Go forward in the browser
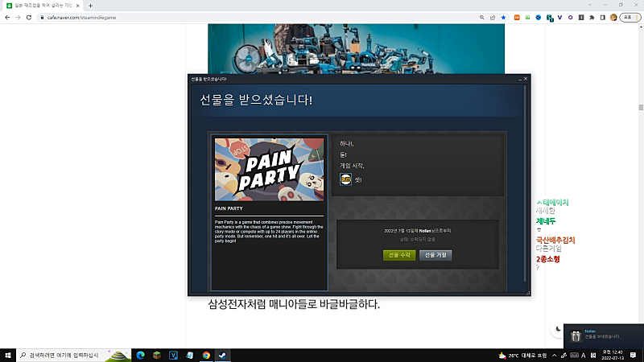The height and width of the screenshot is (362, 644). click(x=18, y=18)
